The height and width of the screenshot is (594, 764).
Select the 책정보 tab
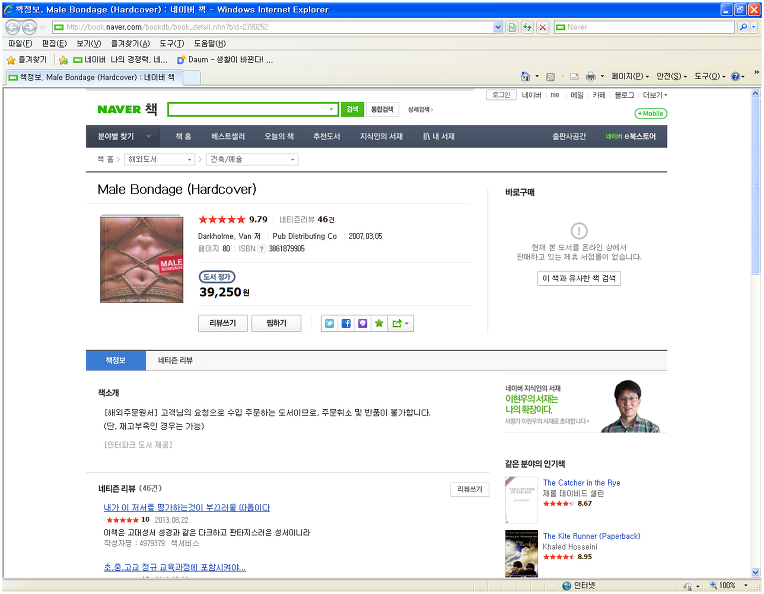(116, 361)
